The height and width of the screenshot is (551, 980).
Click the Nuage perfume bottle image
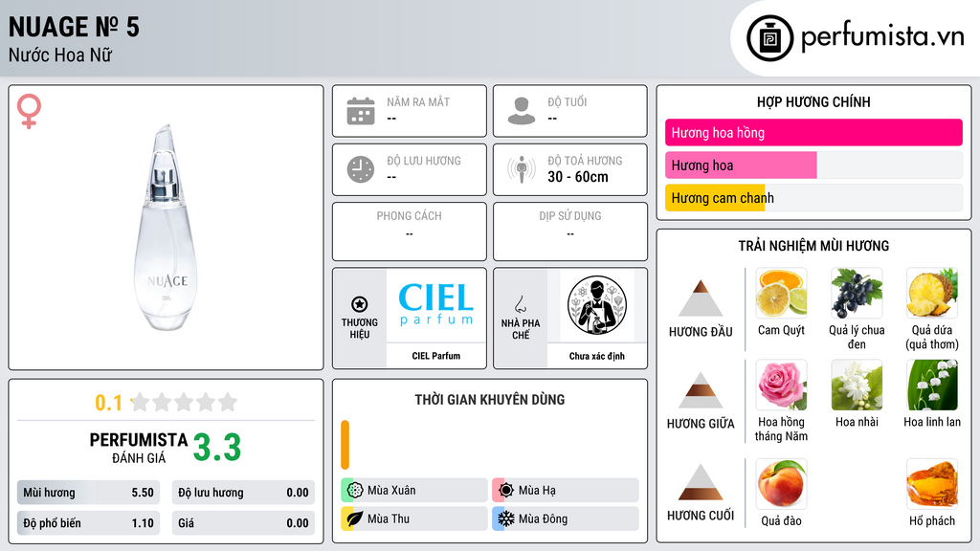(x=166, y=228)
